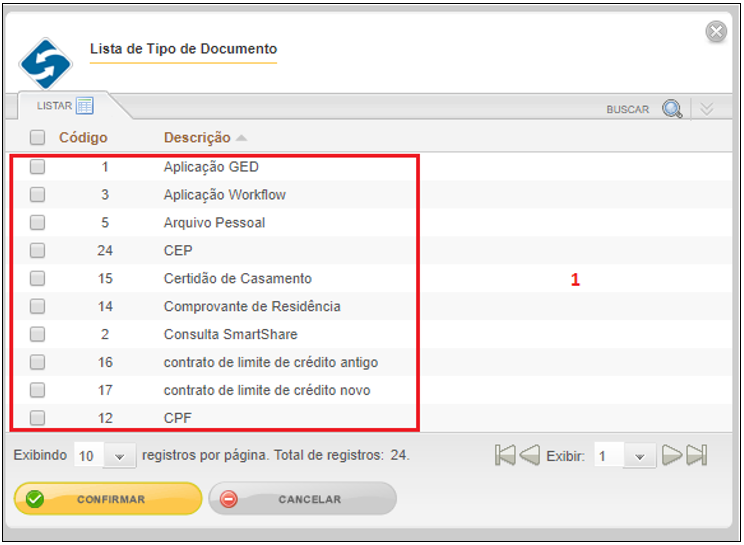Select Comprovante de Residência description
This screenshot has width=744, height=545.
252,306
